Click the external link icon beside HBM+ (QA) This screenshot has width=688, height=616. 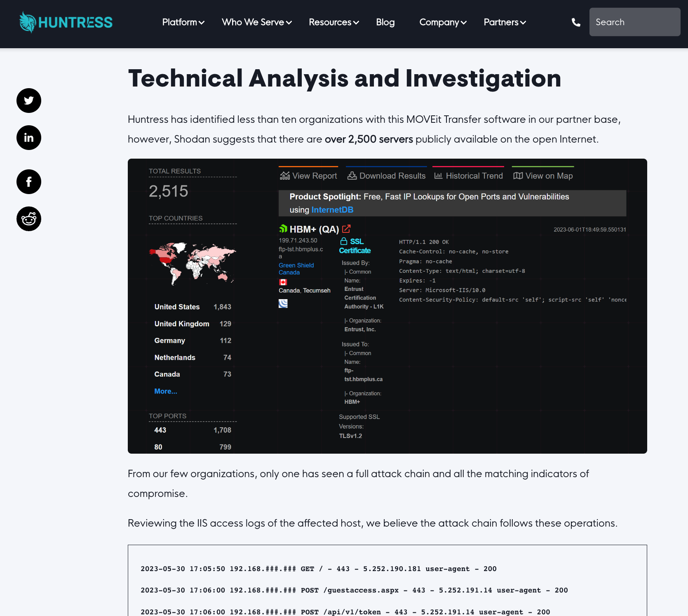(x=346, y=229)
